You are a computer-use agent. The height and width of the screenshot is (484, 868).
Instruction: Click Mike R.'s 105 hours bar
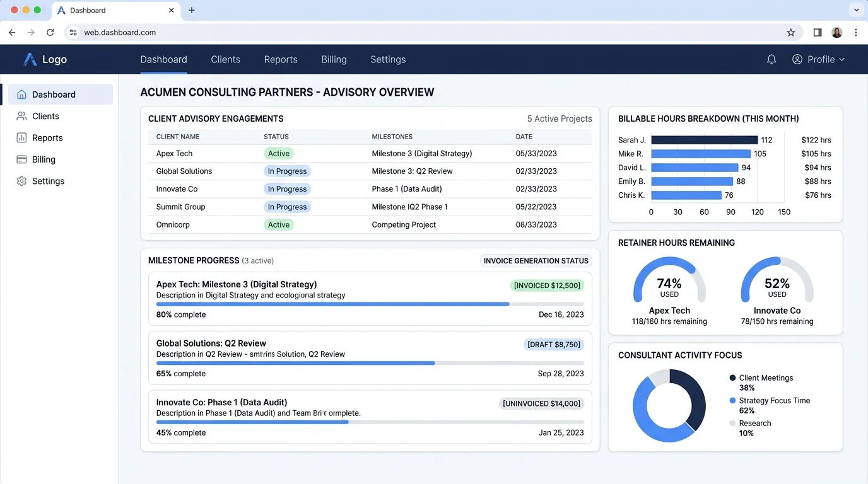tap(701, 154)
